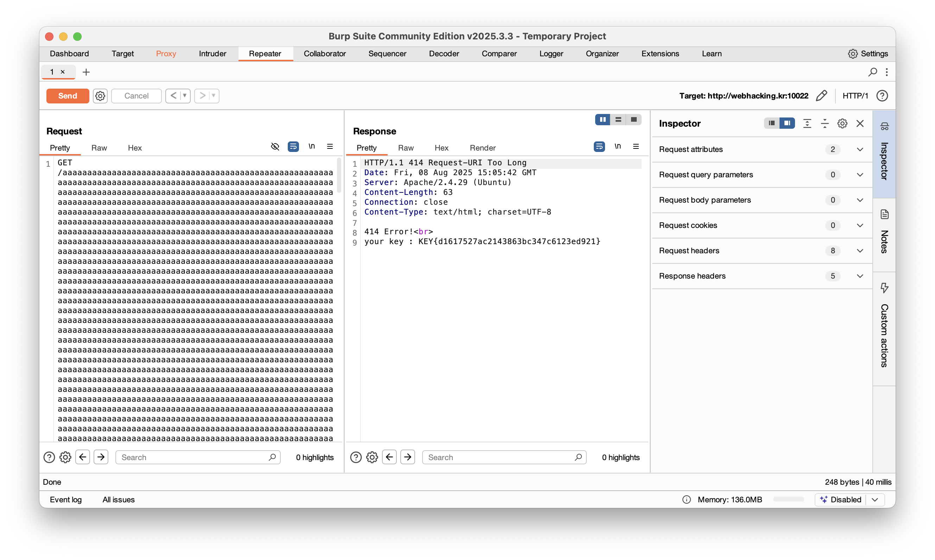
Task: Open AI Disabled dropdown arrow
Action: point(875,499)
